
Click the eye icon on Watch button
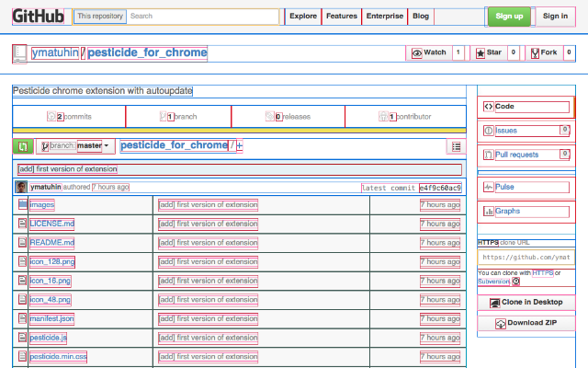[416, 53]
